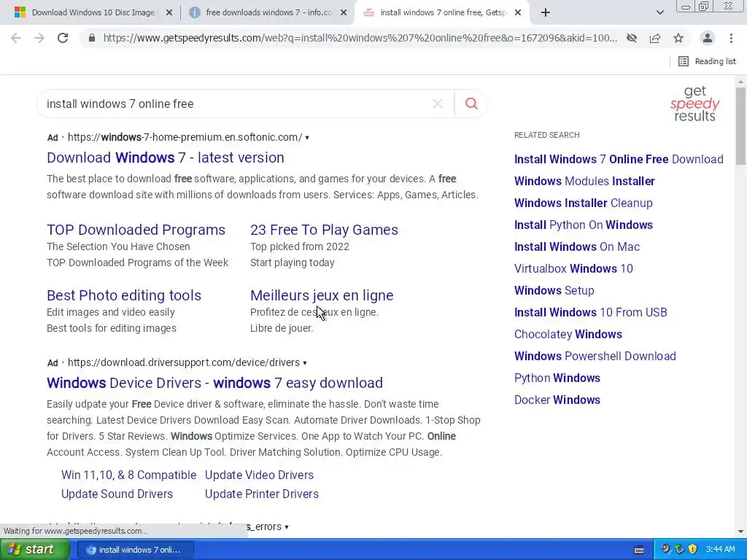747x560 pixels.
Task: Open Update Video Drivers link
Action: 259,475
